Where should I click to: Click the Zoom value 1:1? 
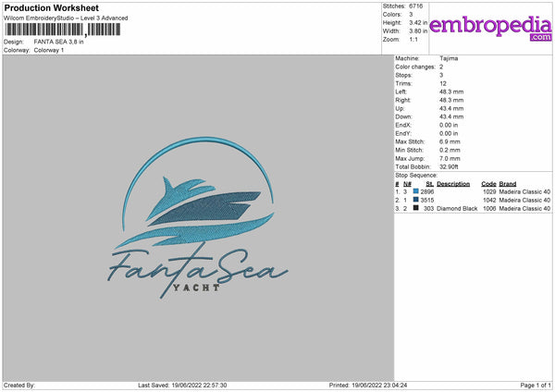coord(413,40)
